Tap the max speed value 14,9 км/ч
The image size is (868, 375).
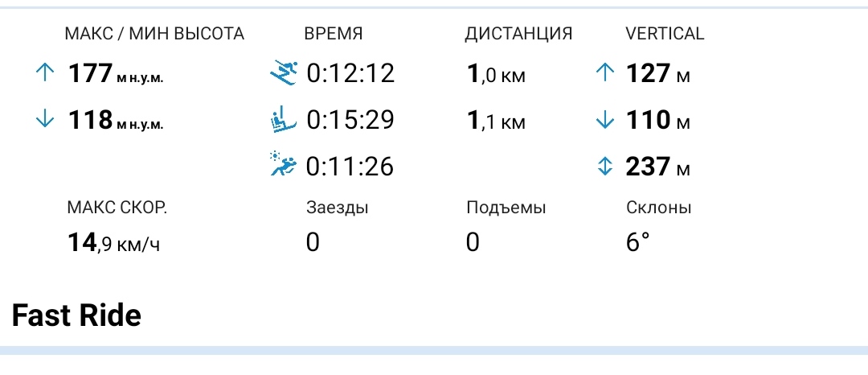pos(113,242)
